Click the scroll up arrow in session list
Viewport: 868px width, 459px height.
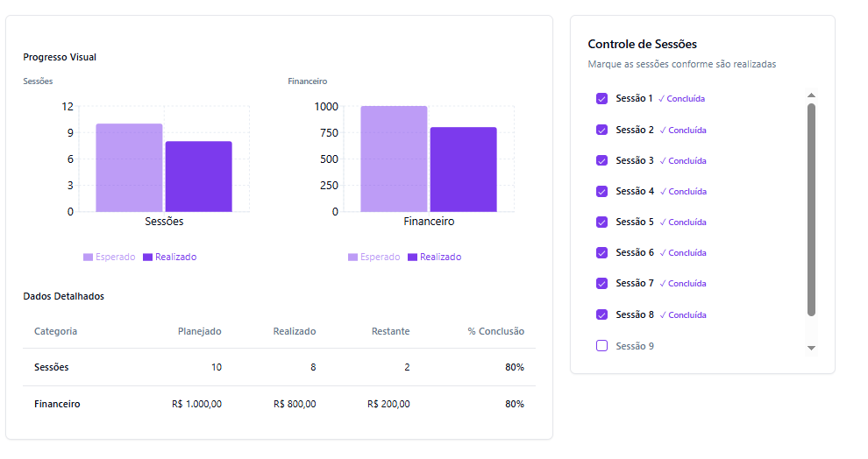[811, 95]
